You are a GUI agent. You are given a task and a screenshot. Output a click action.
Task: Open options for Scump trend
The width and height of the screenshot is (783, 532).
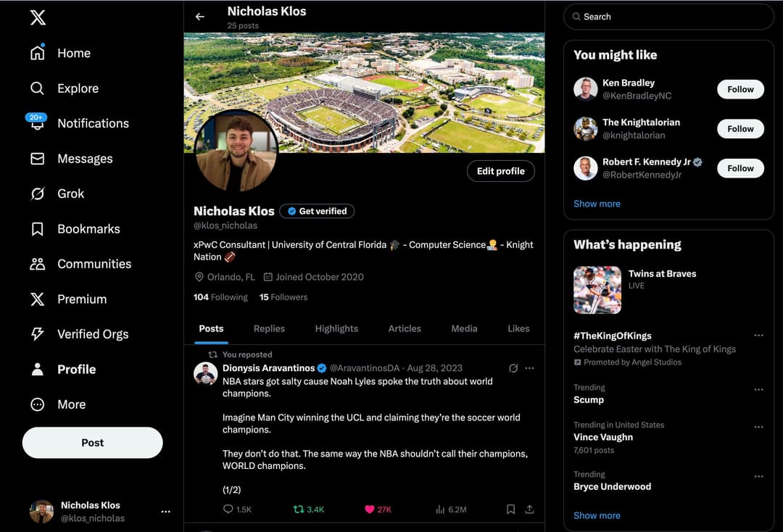pos(758,389)
